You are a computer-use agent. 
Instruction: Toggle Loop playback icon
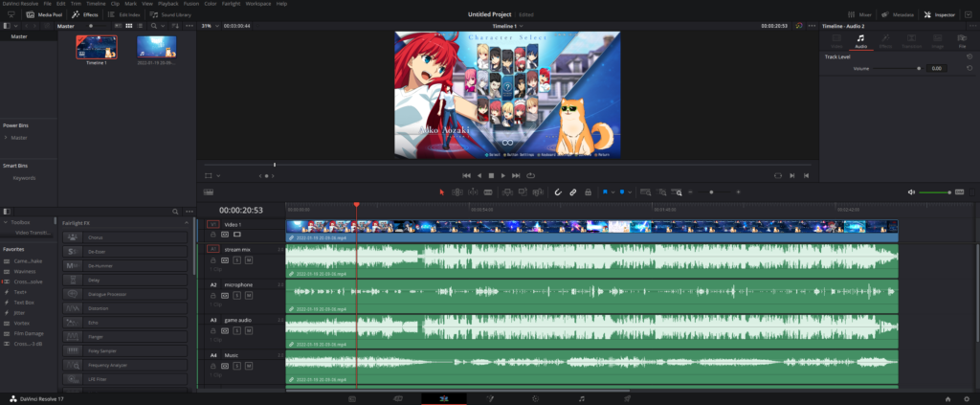pos(530,175)
